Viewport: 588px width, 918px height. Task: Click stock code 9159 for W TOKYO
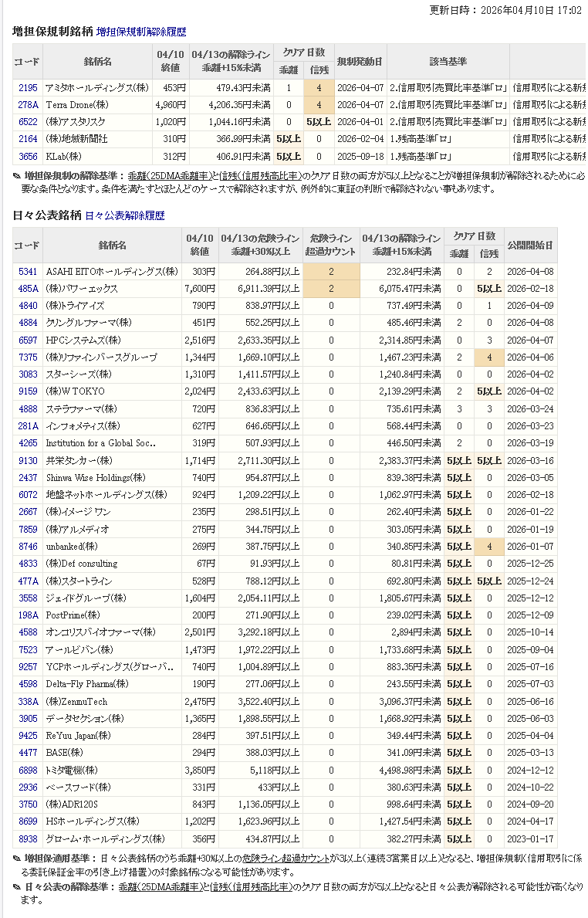28,391
